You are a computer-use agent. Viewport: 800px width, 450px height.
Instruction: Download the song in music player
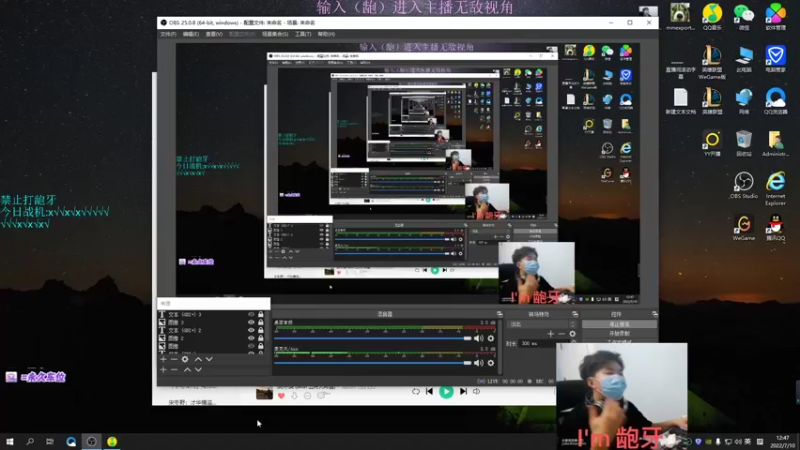294,395
